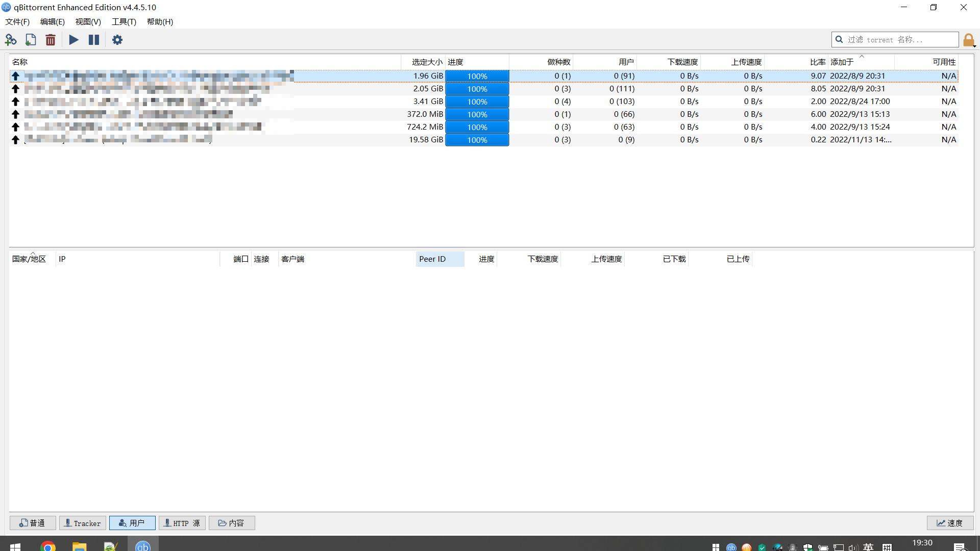Click the 19.58 GiB torrent progress bar

pyautogui.click(x=477, y=140)
